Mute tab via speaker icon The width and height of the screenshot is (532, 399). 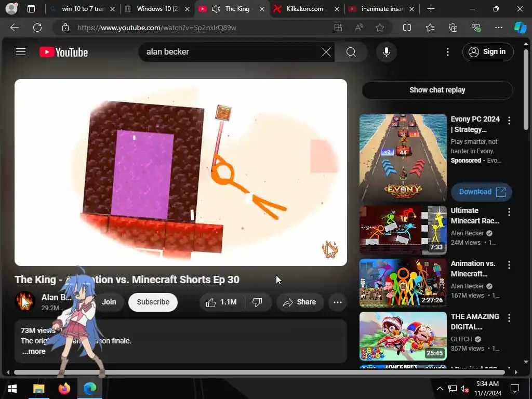point(216,9)
